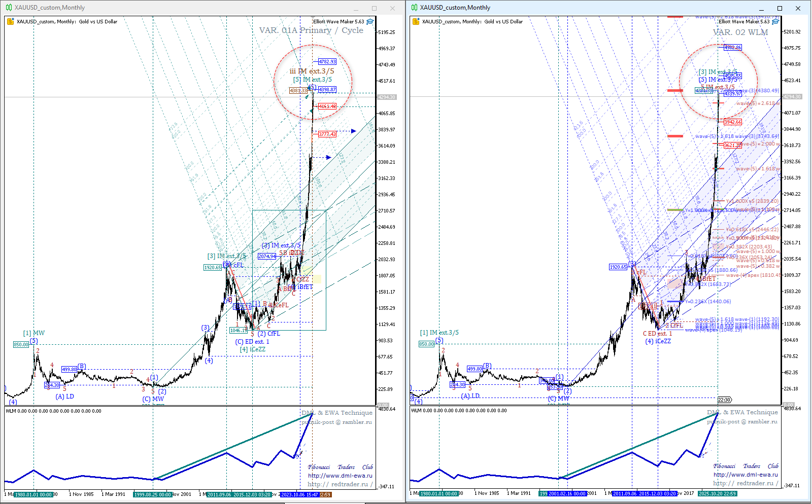Click the graduation cap expert icon in left chart
812x504 pixels.
pyautogui.click(x=370, y=21)
